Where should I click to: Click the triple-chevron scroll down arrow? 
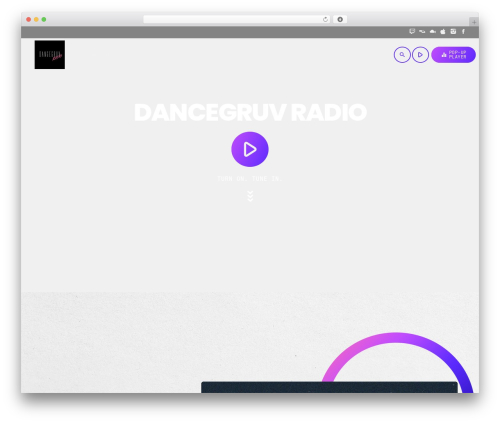pos(250,196)
